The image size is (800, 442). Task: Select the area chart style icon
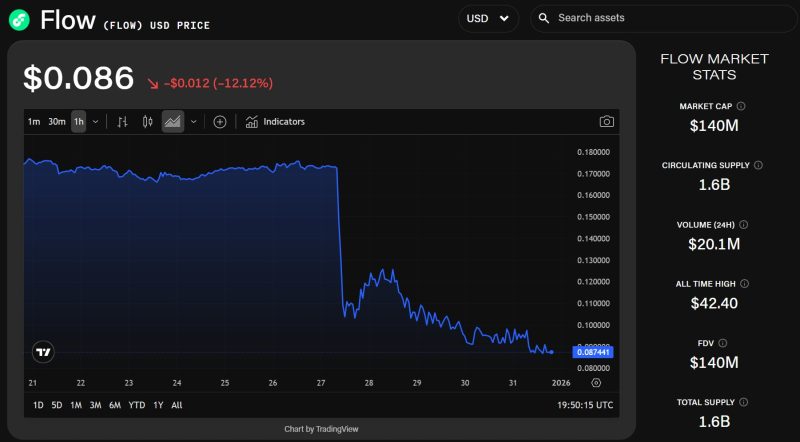pyautogui.click(x=173, y=122)
